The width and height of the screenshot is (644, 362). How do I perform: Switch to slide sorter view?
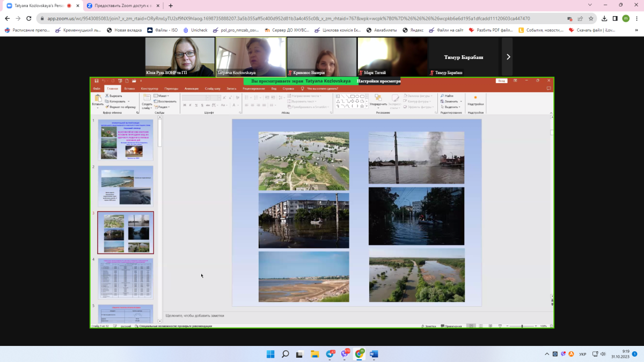click(480, 326)
